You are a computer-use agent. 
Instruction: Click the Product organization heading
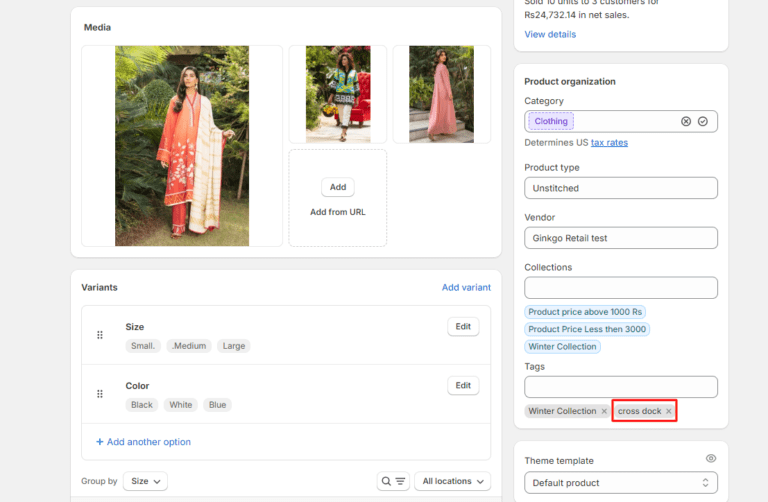[570, 82]
